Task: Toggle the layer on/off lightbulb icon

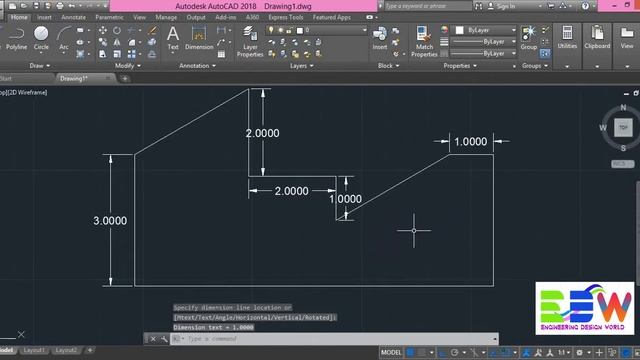Action: [271, 30]
